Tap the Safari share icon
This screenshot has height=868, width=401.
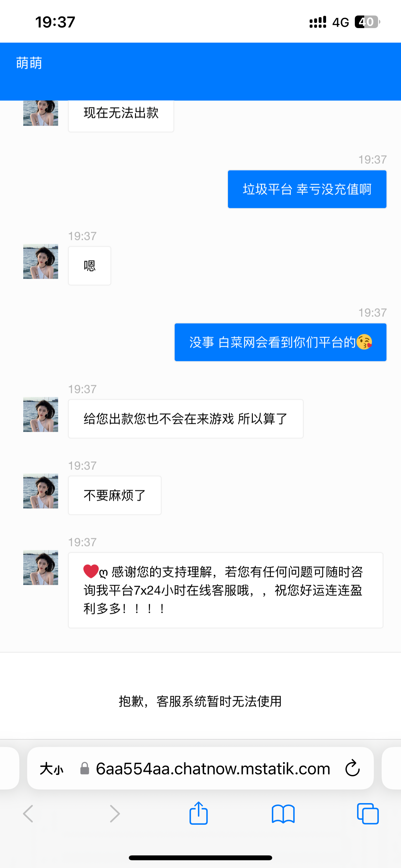pos(199,813)
